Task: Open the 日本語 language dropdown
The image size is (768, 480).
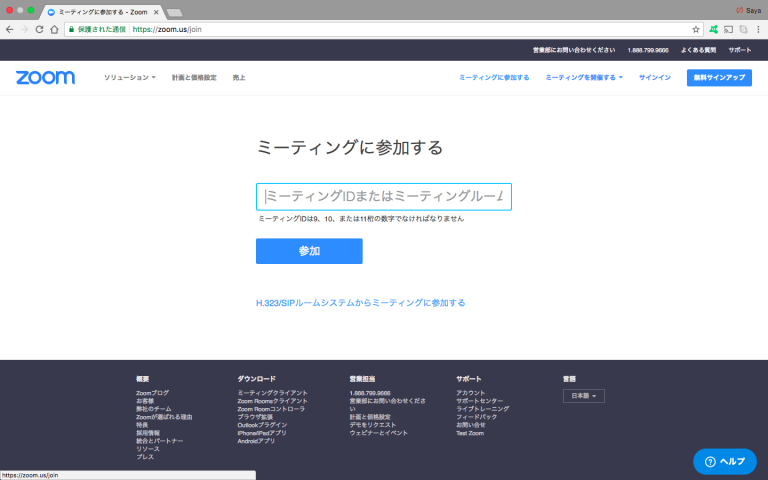Action: [583, 396]
